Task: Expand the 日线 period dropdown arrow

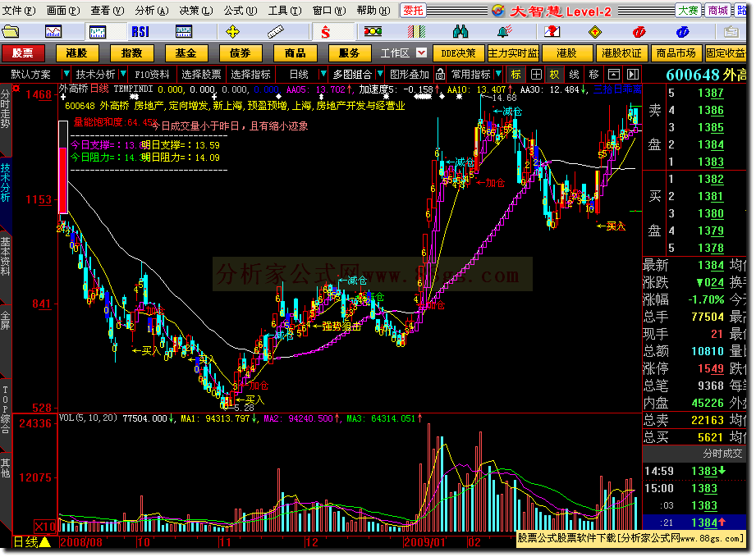Action: [323, 74]
